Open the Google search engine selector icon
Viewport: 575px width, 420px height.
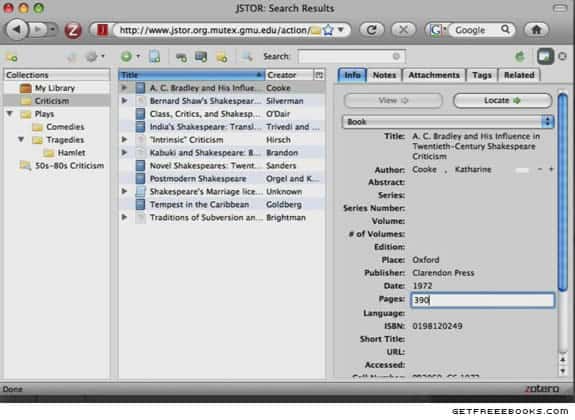click(x=437, y=30)
